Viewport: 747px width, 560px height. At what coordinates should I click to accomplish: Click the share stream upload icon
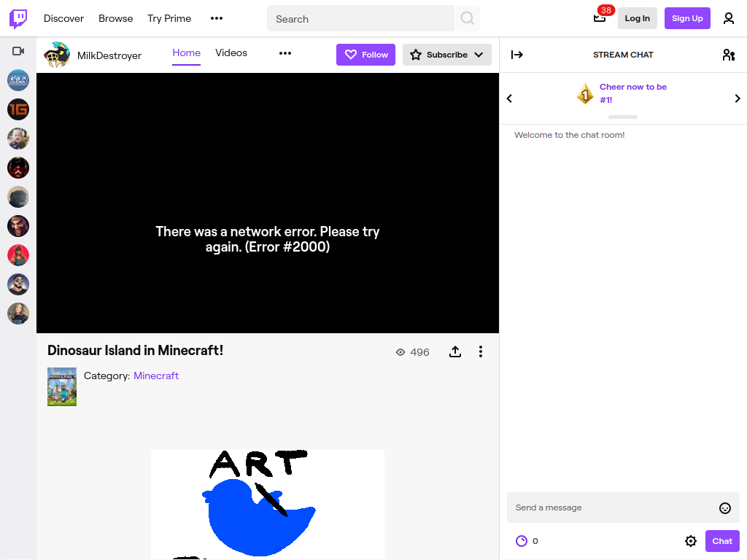[x=455, y=352]
